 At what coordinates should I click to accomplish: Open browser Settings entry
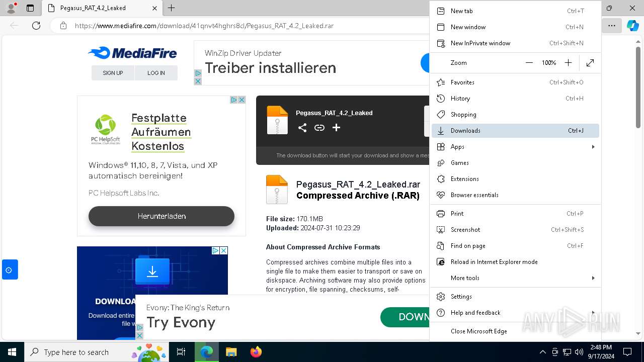[x=515, y=297]
